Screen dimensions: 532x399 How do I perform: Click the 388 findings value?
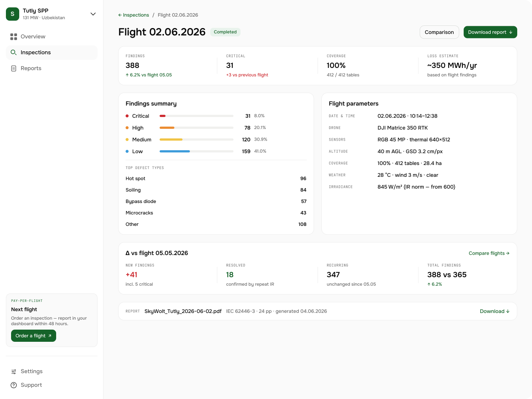pyautogui.click(x=132, y=65)
